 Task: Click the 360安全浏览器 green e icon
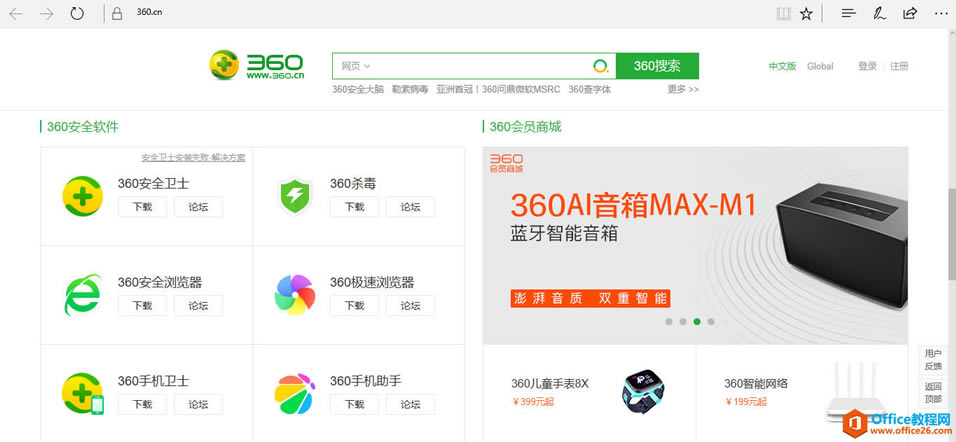click(83, 294)
